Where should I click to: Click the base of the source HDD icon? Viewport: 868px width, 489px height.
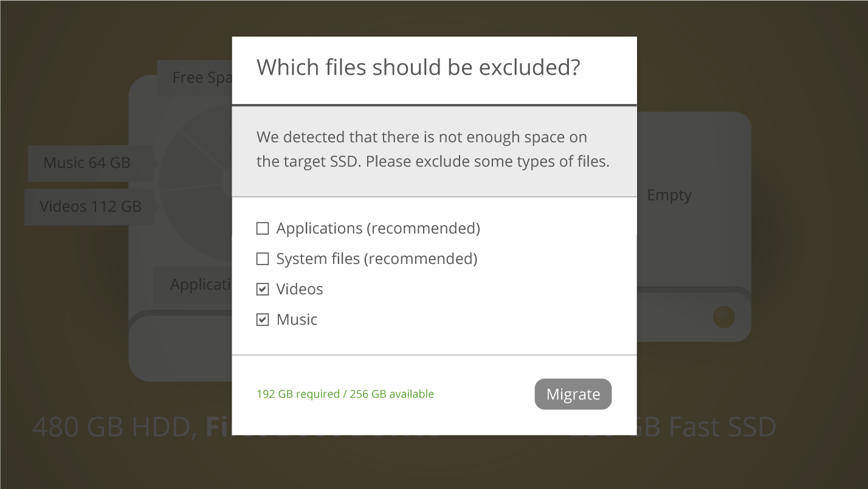click(180, 347)
